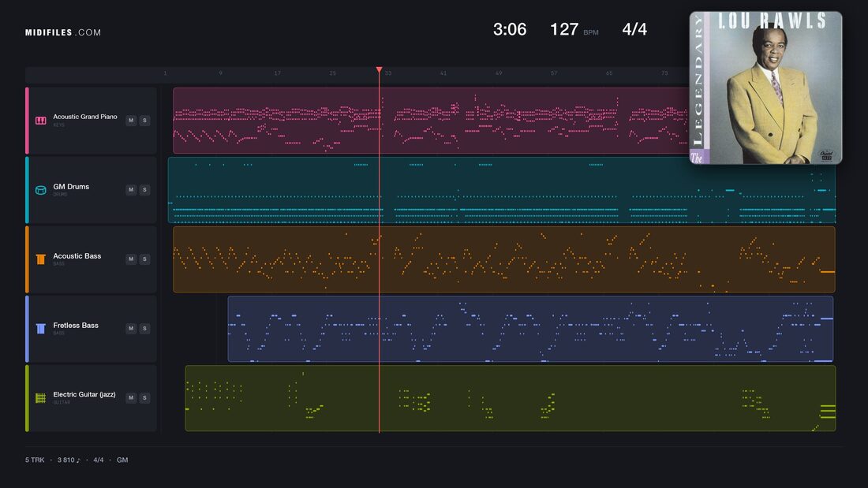Click the Electric Guitar (jazz) MIDI clip
Image resolution: width=868 pixels, height=488 pixels.
pos(511,398)
